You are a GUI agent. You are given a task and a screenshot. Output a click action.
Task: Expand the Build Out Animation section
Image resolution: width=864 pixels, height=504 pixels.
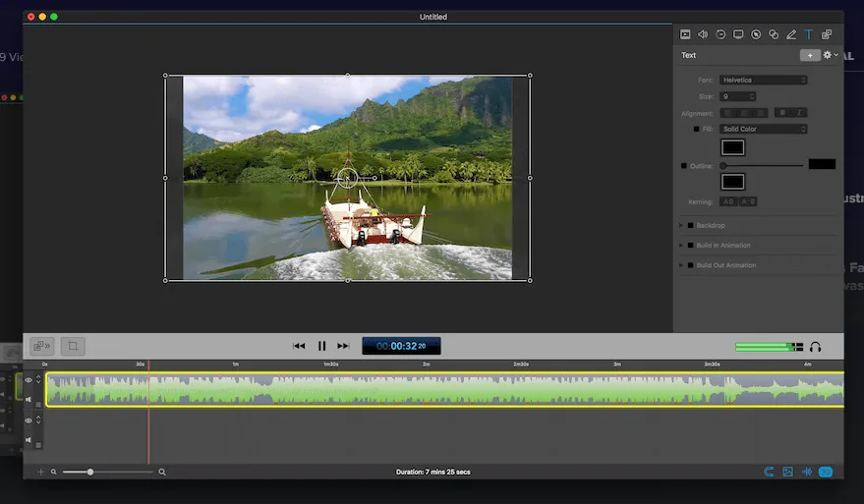tap(681, 265)
